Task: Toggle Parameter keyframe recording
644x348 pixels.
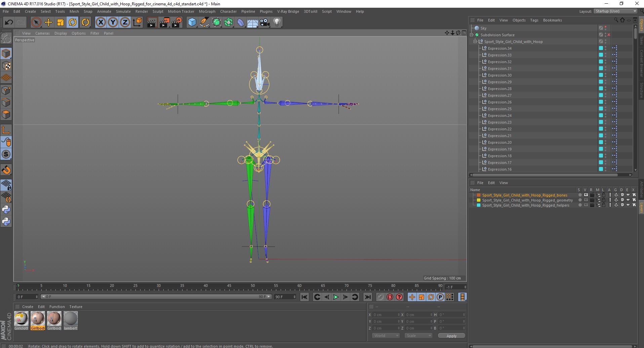Action: (440, 297)
